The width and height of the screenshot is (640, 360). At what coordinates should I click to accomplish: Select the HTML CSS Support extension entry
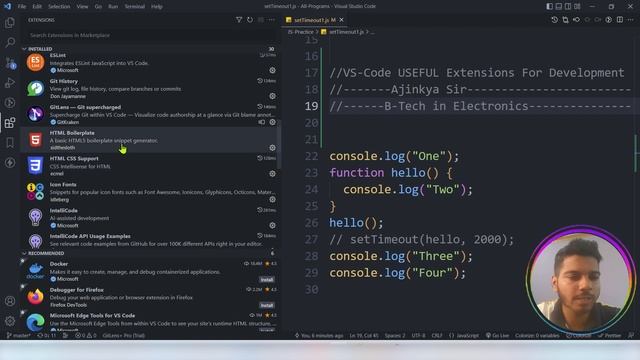point(149,166)
